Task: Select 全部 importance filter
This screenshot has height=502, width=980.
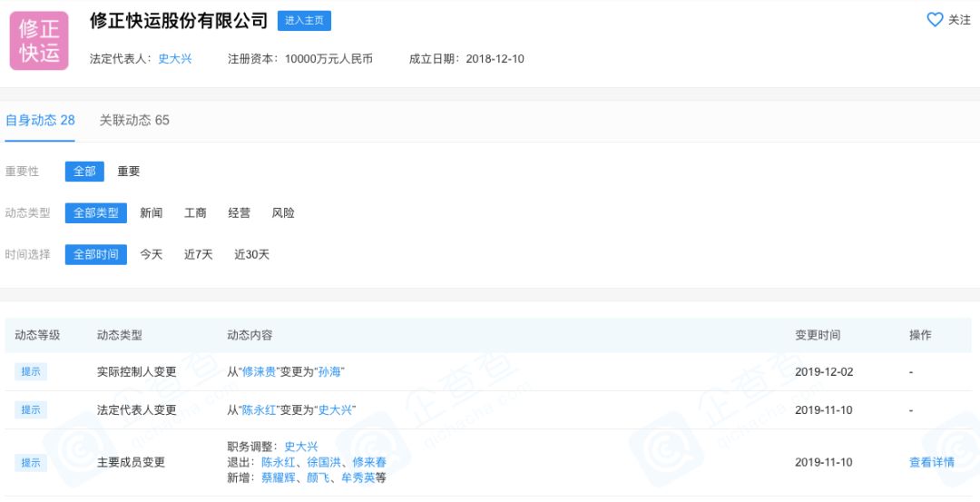Action: coord(84,172)
